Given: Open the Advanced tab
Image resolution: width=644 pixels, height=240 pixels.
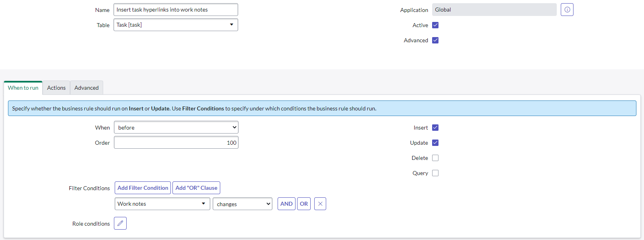Looking at the screenshot, I should (86, 88).
